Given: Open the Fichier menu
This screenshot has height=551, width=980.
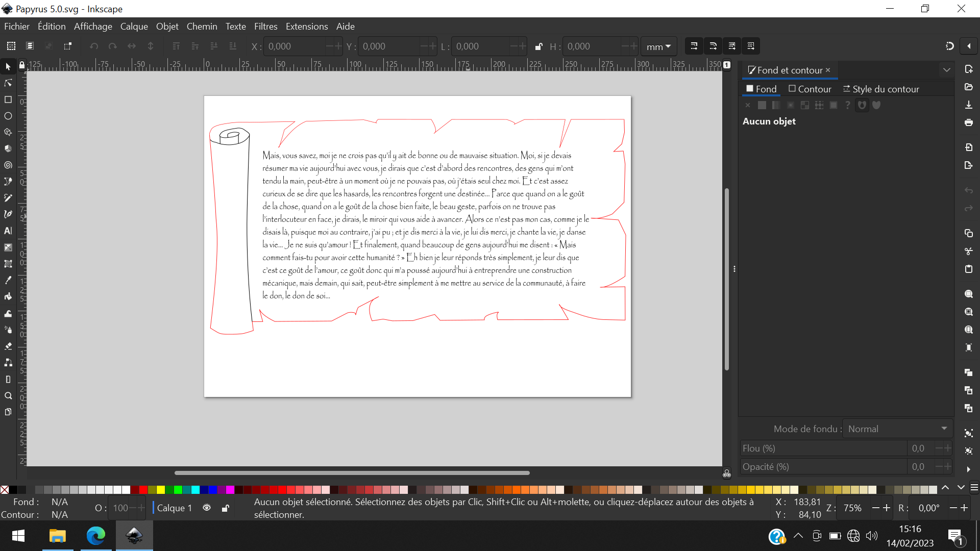Looking at the screenshot, I should [x=17, y=27].
